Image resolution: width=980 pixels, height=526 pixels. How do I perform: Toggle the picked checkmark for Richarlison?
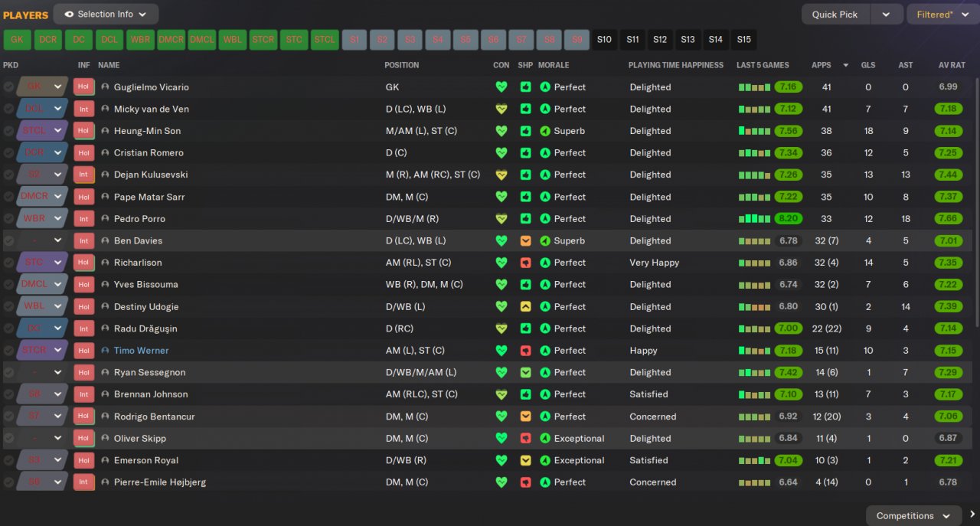point(8,263)
